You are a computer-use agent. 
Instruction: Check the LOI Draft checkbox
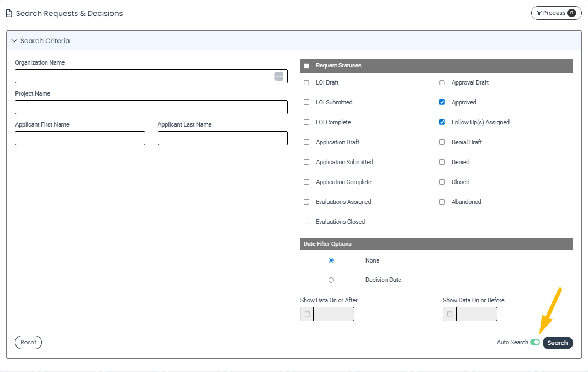[x=306, y=82]
